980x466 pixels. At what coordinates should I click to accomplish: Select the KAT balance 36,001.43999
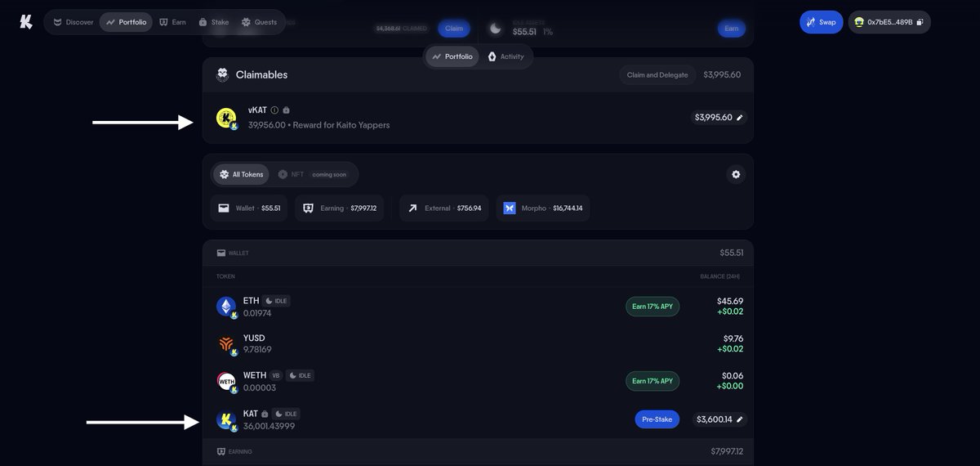269,426
